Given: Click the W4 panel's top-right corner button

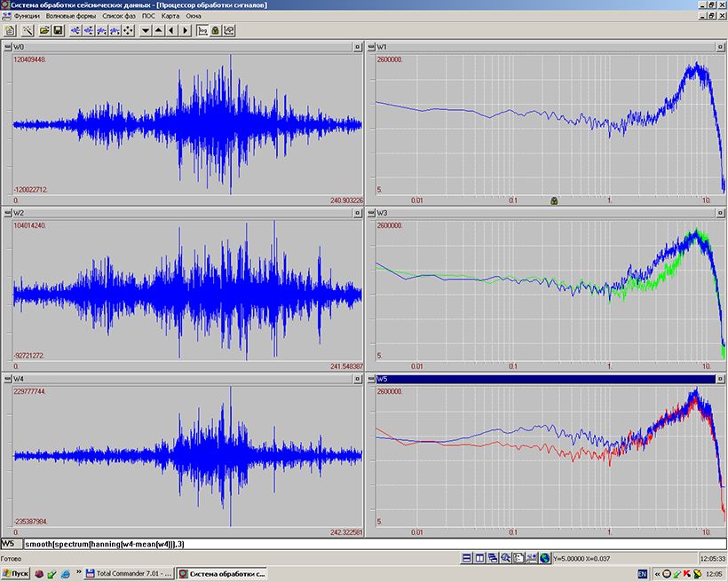Looking at the screenshot, I should click(357, 379).
